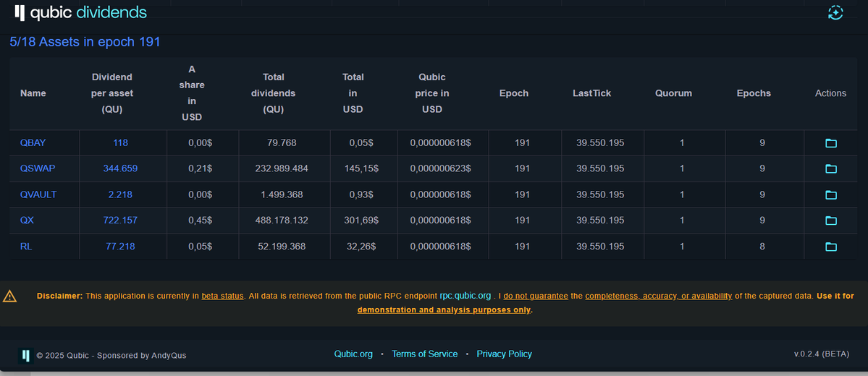Click the Qubic price in USD header
Viewport: 868px width, 376px height.
coord(432,93)
